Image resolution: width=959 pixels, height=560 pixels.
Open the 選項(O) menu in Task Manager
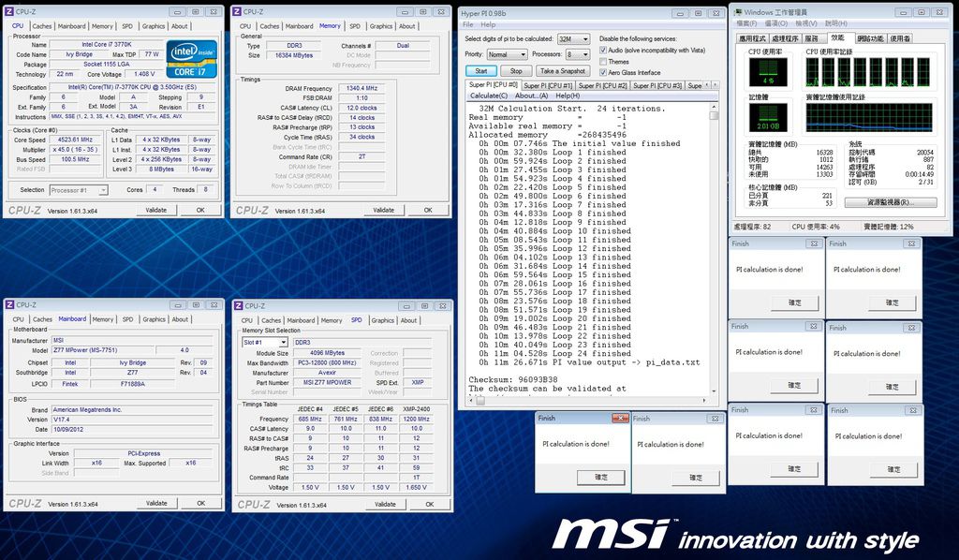point(776,23)
